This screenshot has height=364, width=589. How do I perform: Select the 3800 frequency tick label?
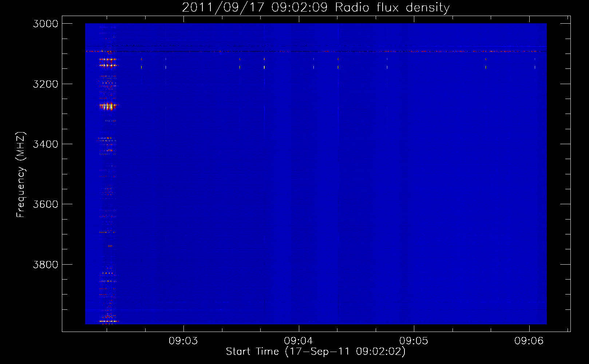click(x=46, y=265)
